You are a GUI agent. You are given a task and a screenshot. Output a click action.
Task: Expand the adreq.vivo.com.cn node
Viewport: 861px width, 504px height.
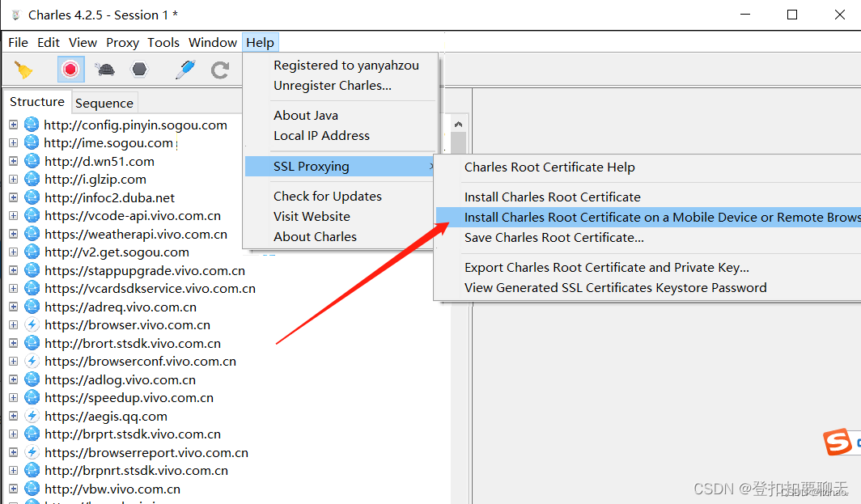pyautogui.click(x=13, y=307)
